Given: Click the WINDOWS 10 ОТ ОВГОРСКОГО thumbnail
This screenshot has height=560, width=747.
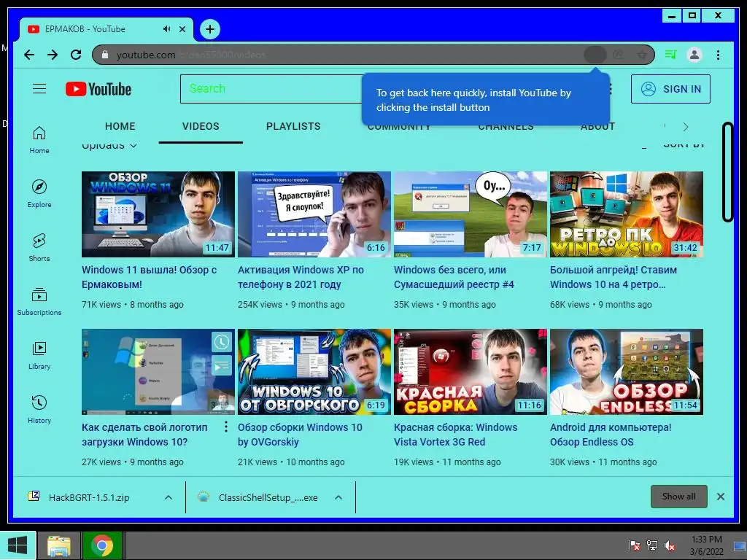Looking at the screenshot, I should pos(314,372).
